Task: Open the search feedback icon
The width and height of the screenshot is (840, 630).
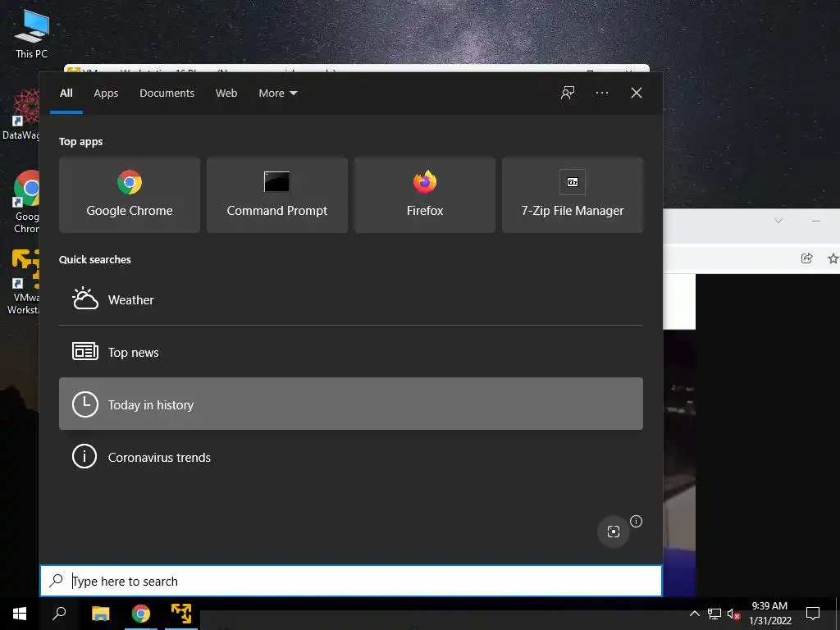Action: pos(568,94)
